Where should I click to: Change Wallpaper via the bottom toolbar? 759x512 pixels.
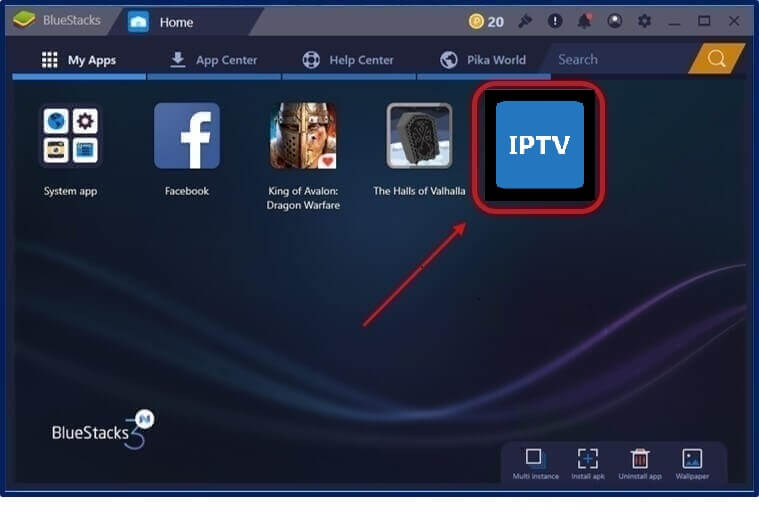(x=692, y=464)
